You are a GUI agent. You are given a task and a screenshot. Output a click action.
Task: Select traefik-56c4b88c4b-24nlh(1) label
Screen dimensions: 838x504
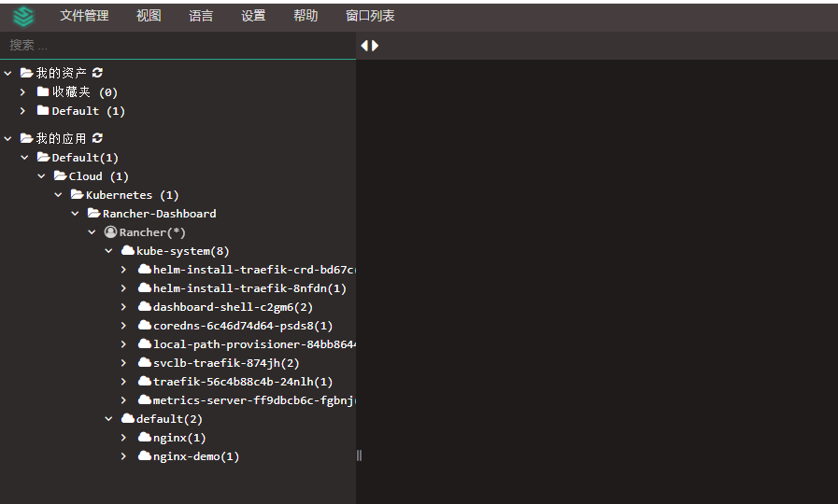(x=243, y=382)
